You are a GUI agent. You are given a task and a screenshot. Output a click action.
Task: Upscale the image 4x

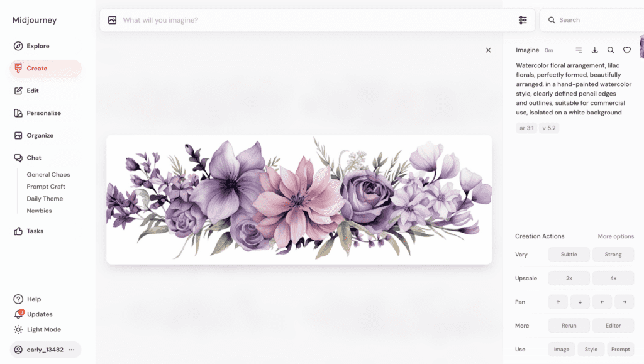(613, 278)
